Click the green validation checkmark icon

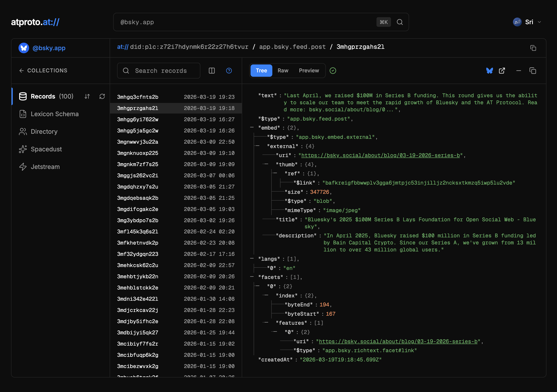coord(333,71)
